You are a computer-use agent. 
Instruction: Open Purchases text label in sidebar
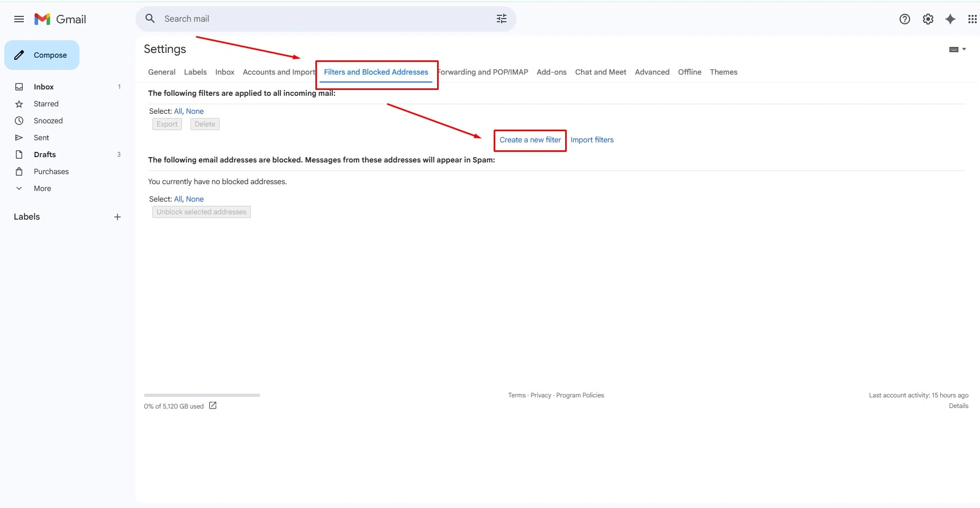pyautogui.click(x=51, y=171)
